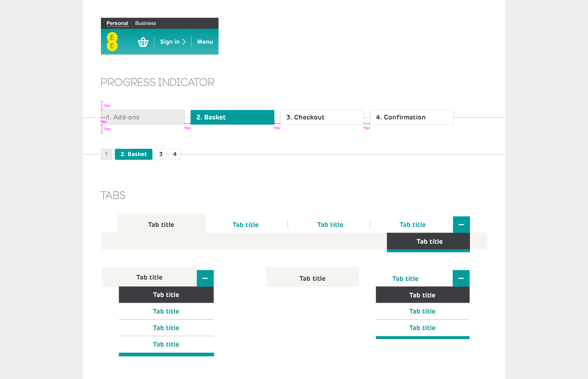Select the large 2. Basket step

coord(232,117)
